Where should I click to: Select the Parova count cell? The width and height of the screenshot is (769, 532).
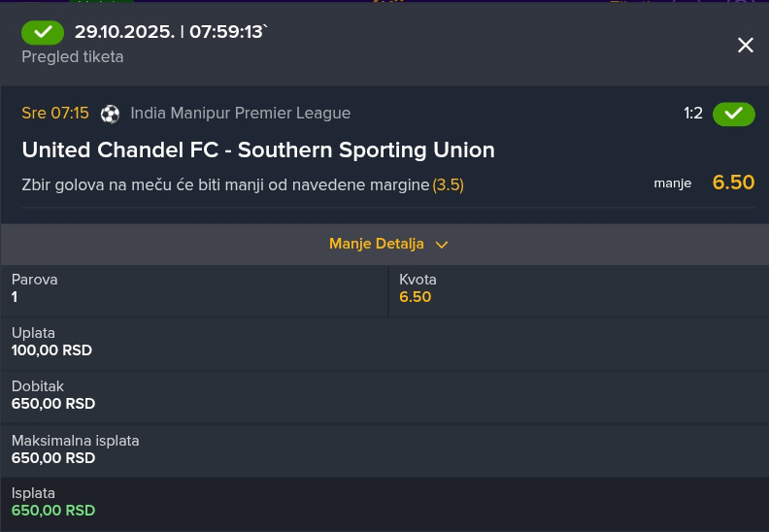(x=194, y=288)
